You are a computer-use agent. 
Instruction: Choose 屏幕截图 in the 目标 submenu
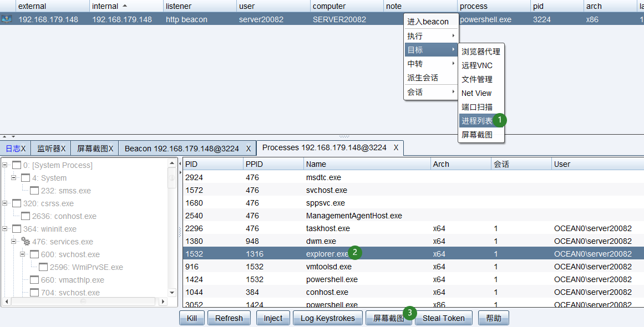(x=481, y=135)
